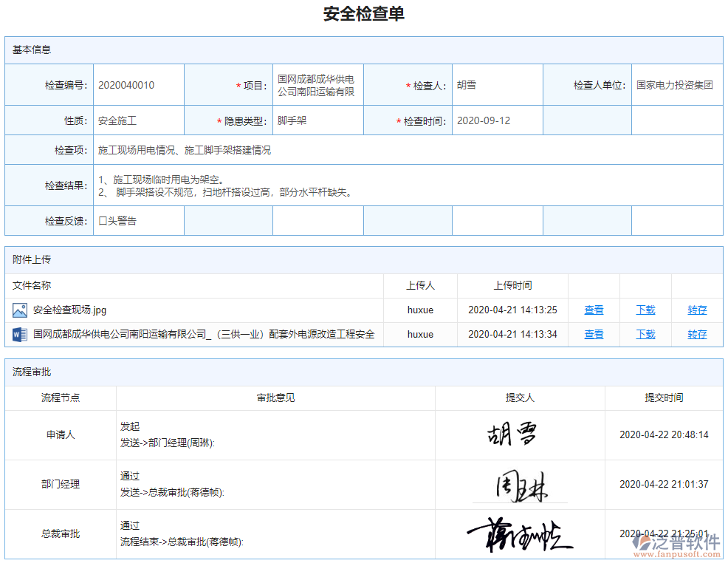Open 查看 for the Word attachment
The image size is (728, 566).
pos(594,334)
